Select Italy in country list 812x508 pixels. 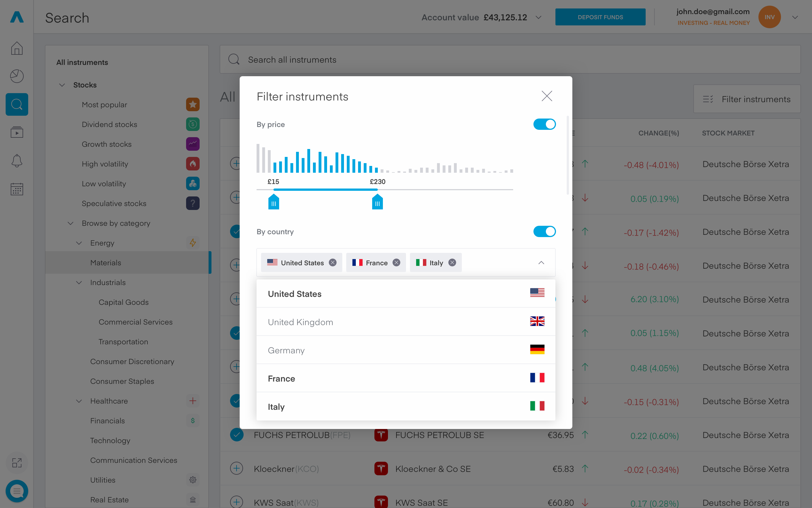click(406, 406)
